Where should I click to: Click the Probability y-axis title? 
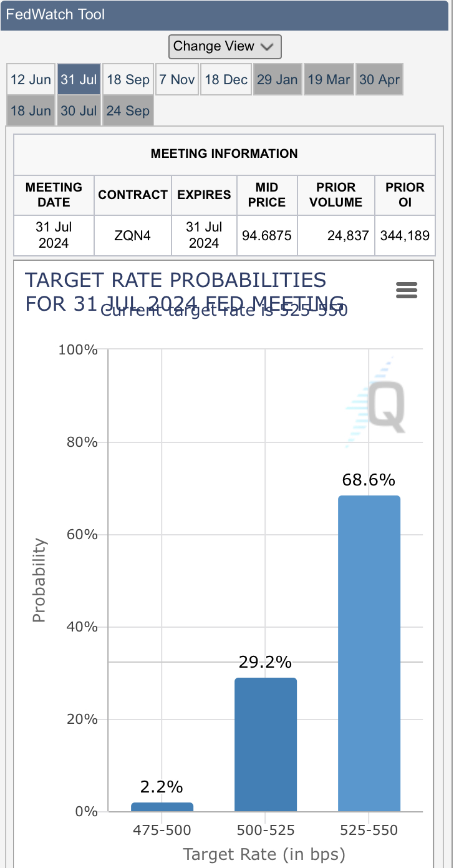point(39,581)
